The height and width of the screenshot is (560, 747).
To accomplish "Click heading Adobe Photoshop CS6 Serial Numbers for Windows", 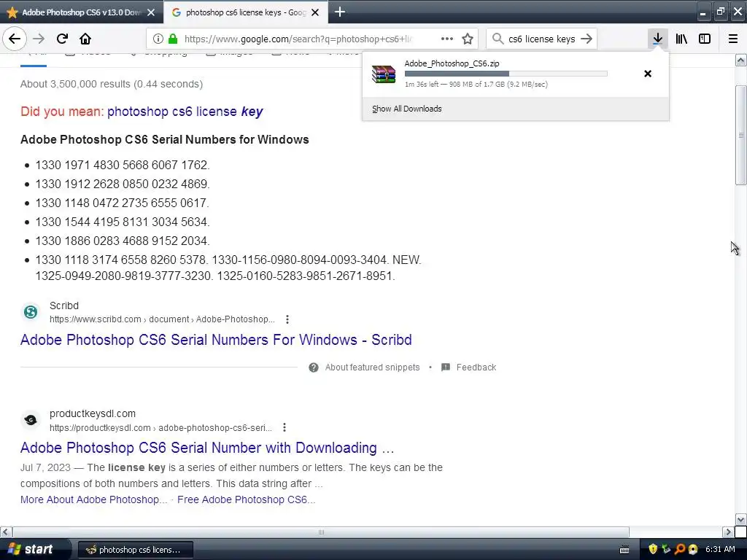I will pyautogui.click(x=164, y=139).
